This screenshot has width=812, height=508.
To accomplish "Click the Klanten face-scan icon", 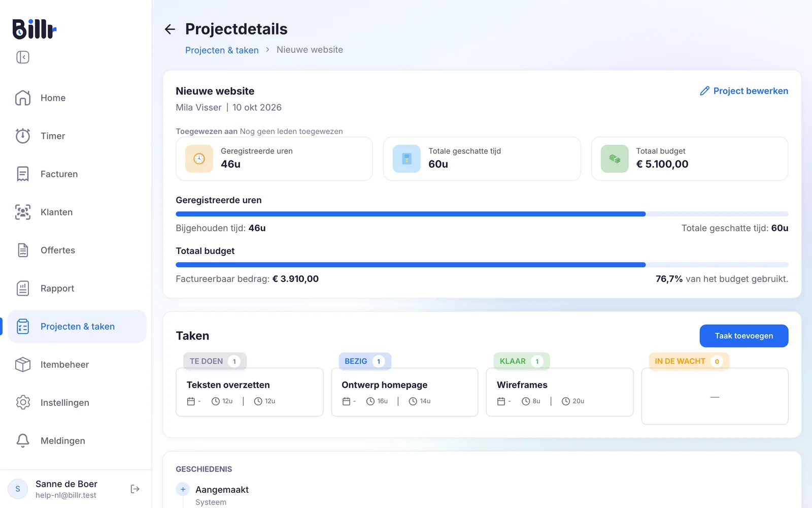I will 23,212.
